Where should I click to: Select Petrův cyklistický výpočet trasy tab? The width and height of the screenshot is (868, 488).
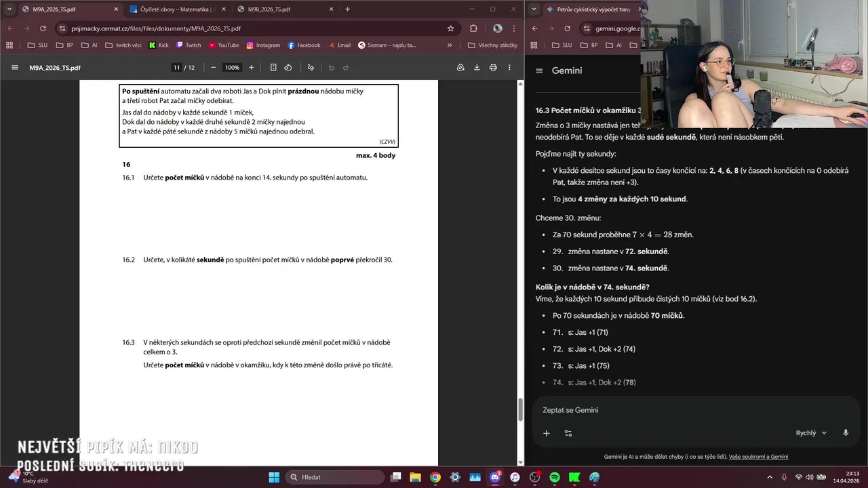tap(591, 9)
